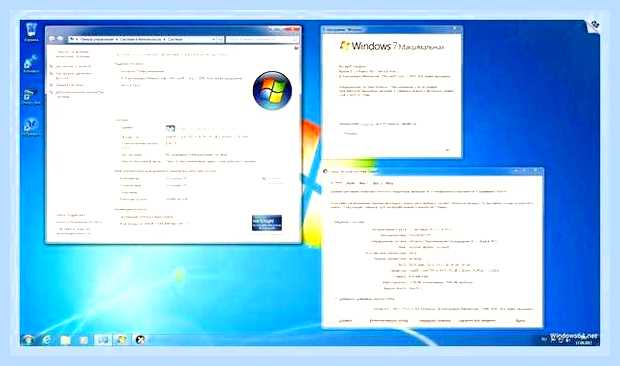Open fifth menu in the bottom-right window

coord(389,183)
